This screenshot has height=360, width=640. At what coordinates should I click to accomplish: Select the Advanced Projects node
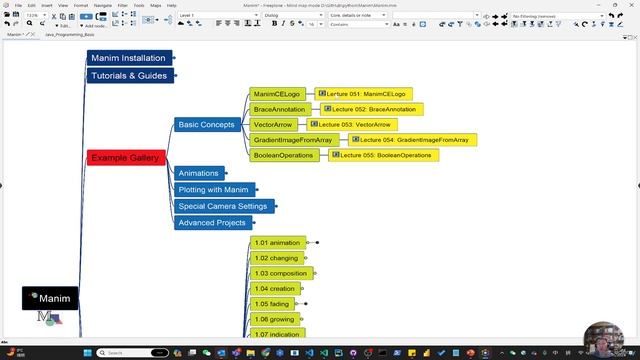click(x=213, y=223)
